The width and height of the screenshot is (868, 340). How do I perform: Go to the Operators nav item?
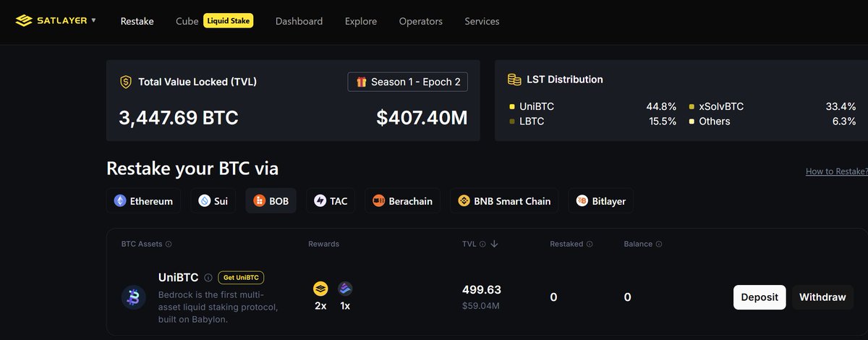click(x=421, y=21)
